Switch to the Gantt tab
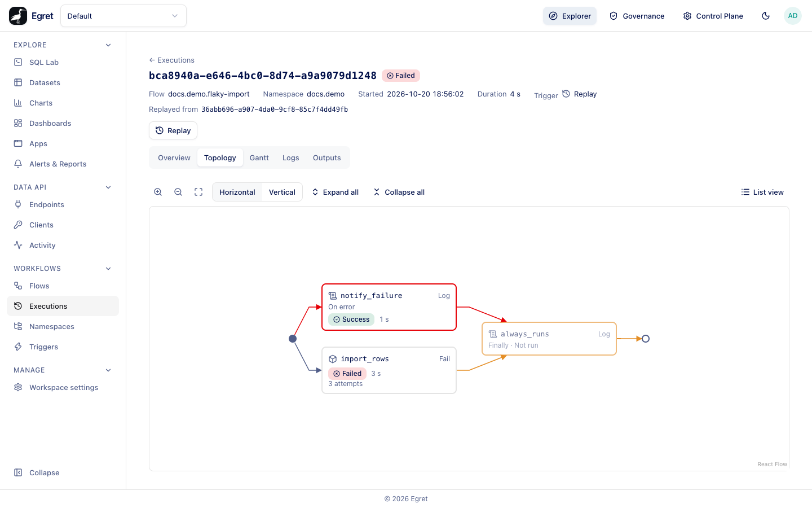Viewport: 812px width, 508px height. coord(259,157)
